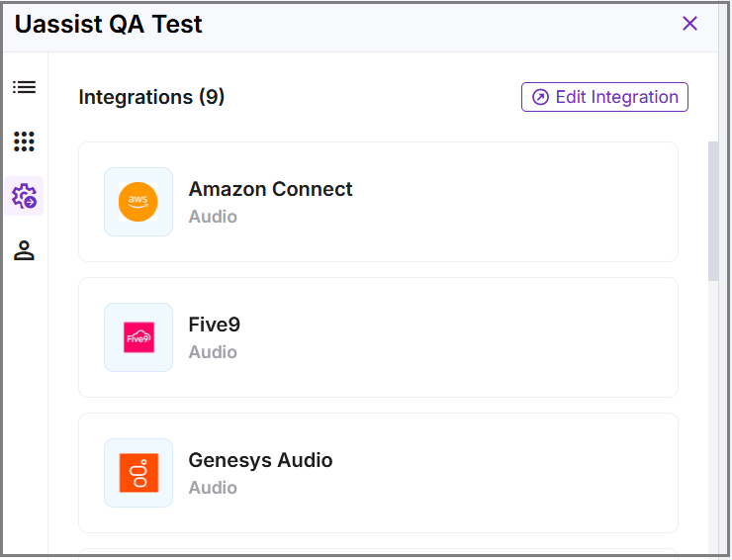Click the Edit Integration button
This screenshot has height=560, width=732.
click(x=604, y=97)
